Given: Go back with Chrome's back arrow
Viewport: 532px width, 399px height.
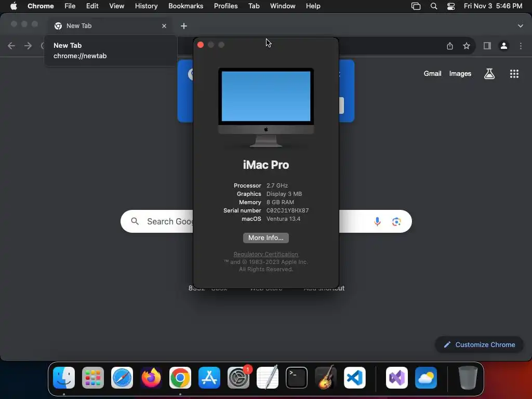Looking at the screenshot, I should (x=11, y=46).
